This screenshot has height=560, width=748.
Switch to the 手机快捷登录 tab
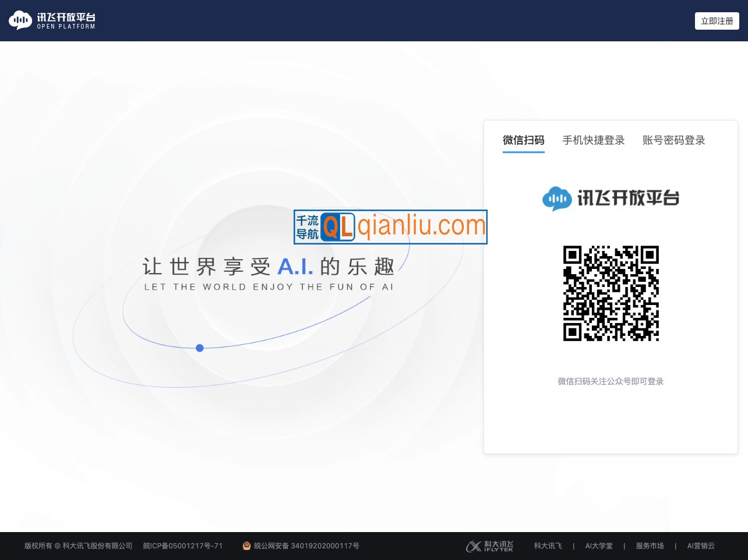(593, 140)
